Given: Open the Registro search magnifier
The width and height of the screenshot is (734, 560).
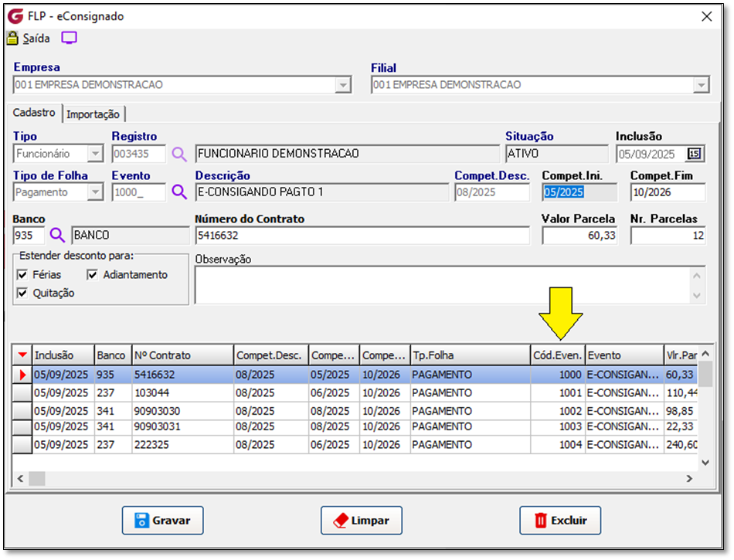Looking at the screenshot, I should [x=178, y=154].
